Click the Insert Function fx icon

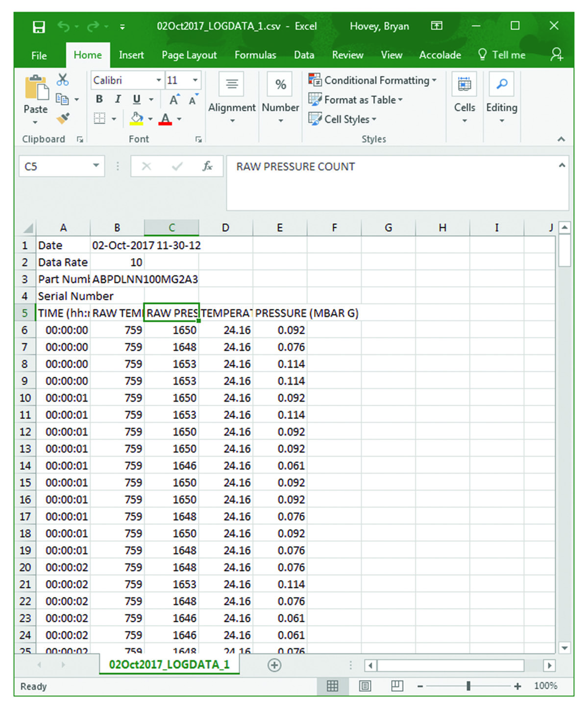tap(207, 167)
